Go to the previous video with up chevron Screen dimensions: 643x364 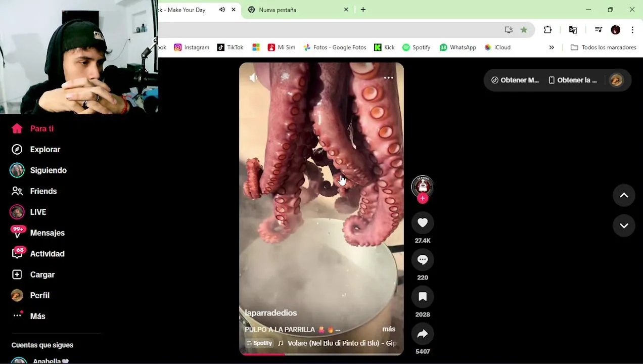624,195
